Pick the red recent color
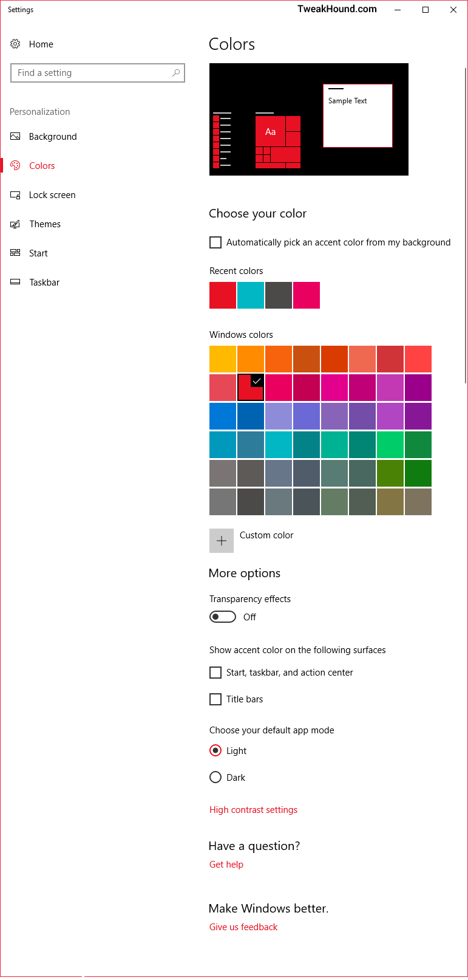The height and width of the screenshot is (980, 468). click(223, 295)
